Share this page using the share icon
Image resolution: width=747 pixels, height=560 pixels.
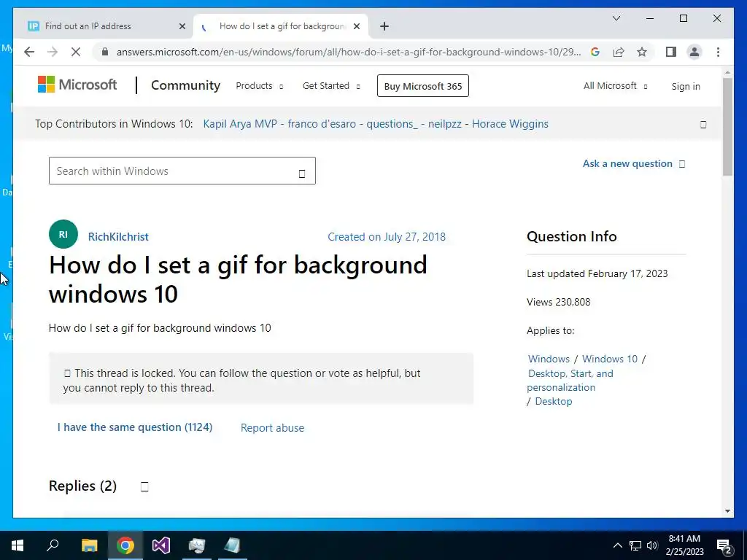(619, 52)
